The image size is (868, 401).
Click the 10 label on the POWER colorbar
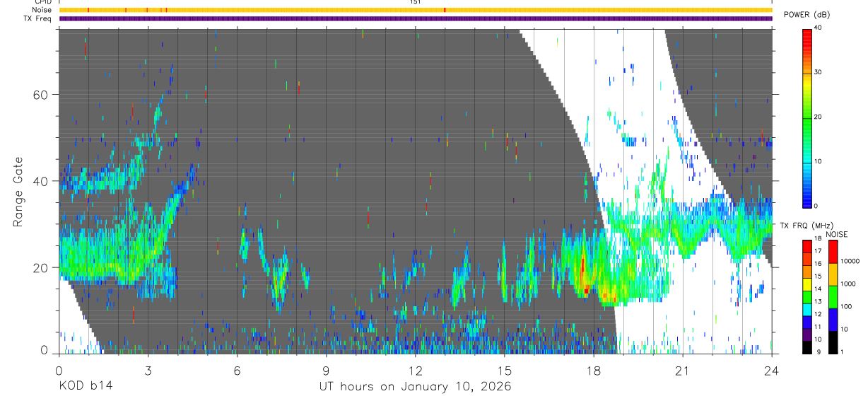pyautogui.click(x=819, y=161)
